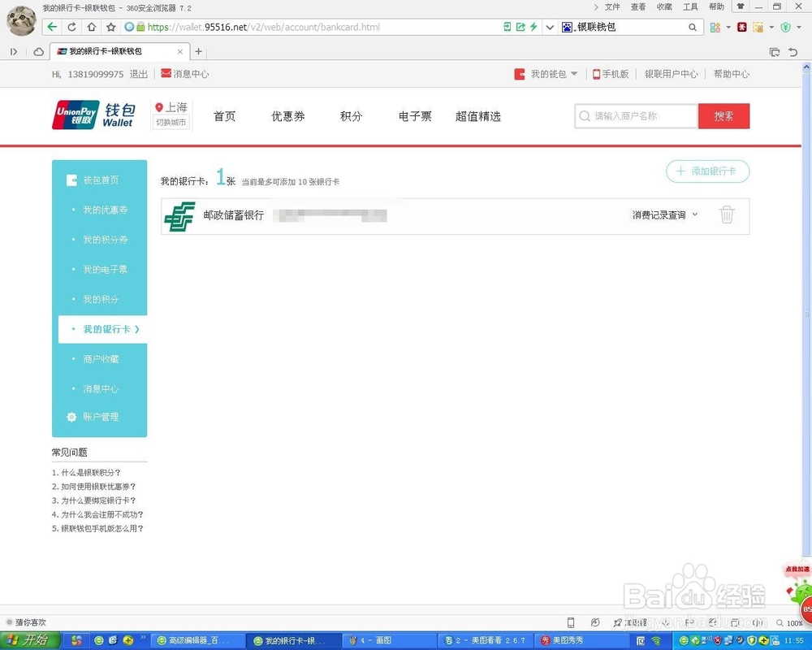Open the 电子票 navigation tab

tap(415, 116)
